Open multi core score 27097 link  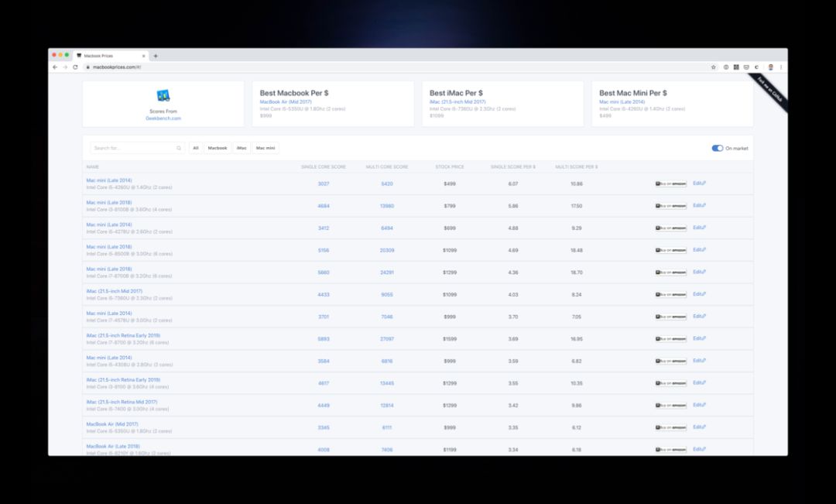click(x=387, y=338)
